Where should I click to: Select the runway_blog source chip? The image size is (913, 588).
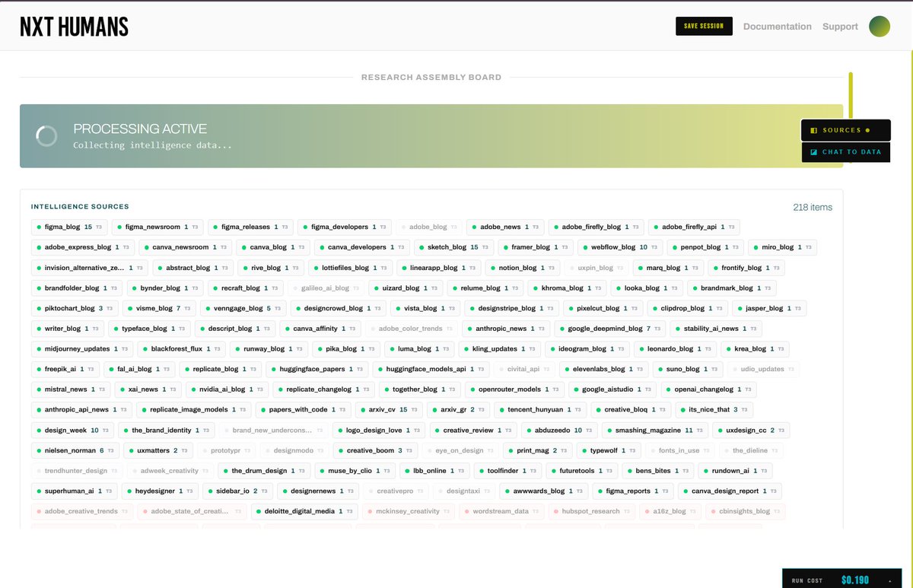(x=269, y=349)
